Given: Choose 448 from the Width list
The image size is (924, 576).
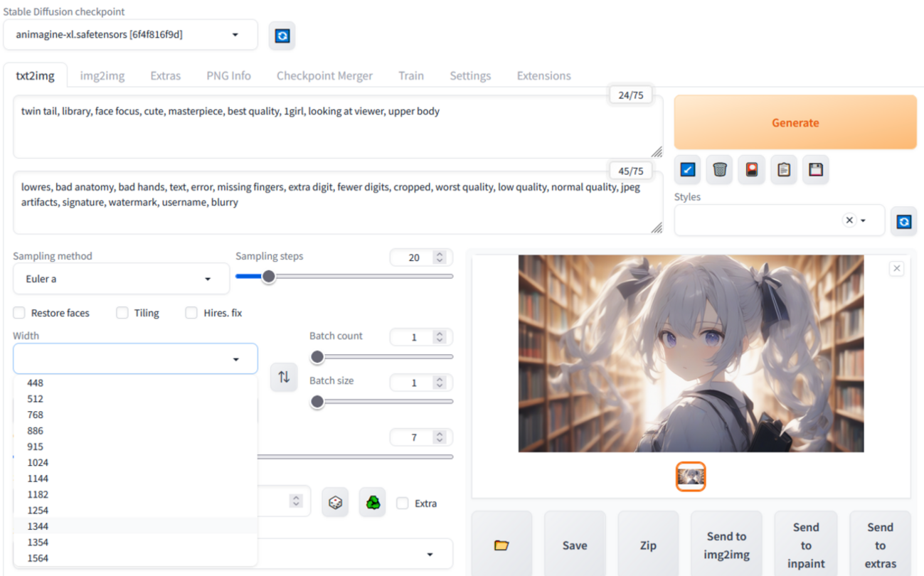Looking at the screenshot, I should (x=135, y=383).
